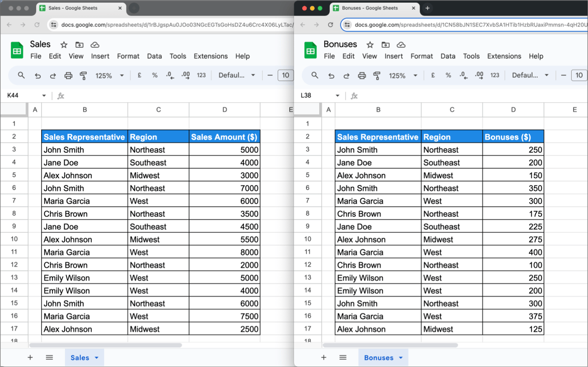
Task: Open Format menu in Bonuses window
Action: (x=422, y=56)
